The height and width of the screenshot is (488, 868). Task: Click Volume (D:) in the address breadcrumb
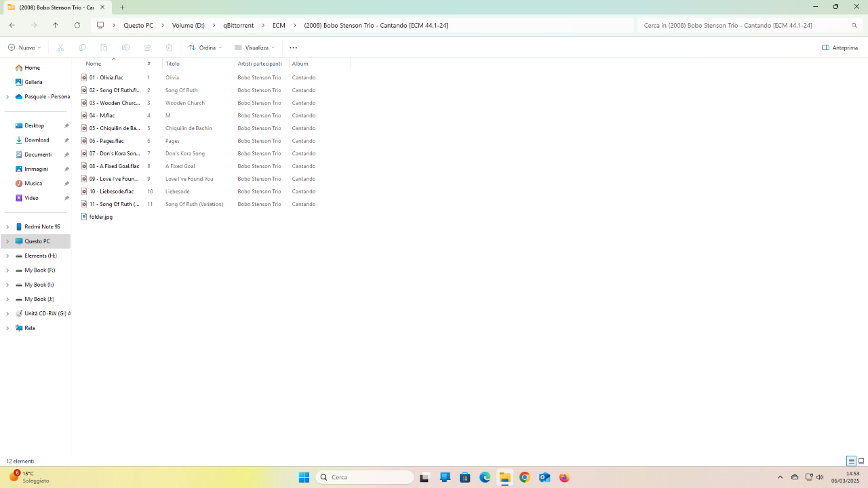[x=189, y=25]
